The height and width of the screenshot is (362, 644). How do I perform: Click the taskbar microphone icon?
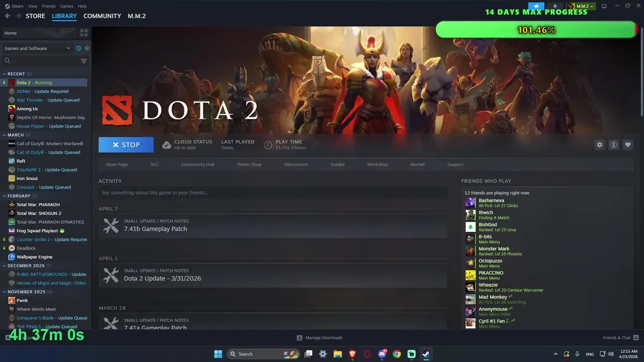pyautogui.click(x=577, y=354)
